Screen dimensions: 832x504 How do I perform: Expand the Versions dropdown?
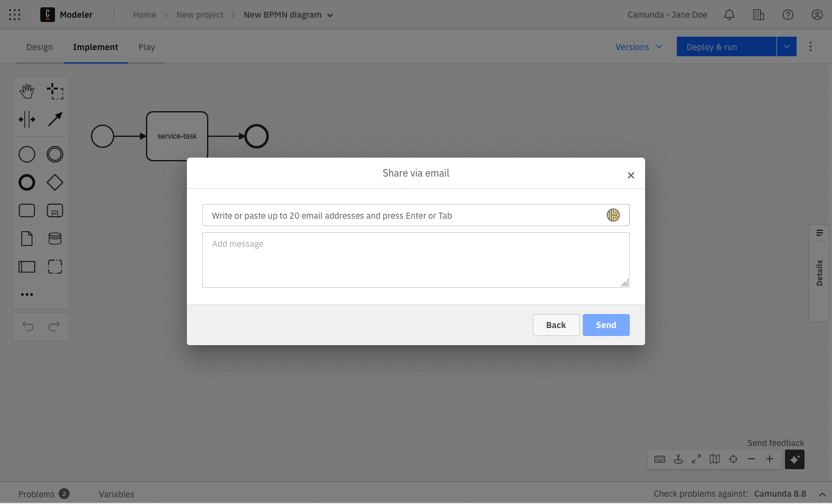[639, 47]
